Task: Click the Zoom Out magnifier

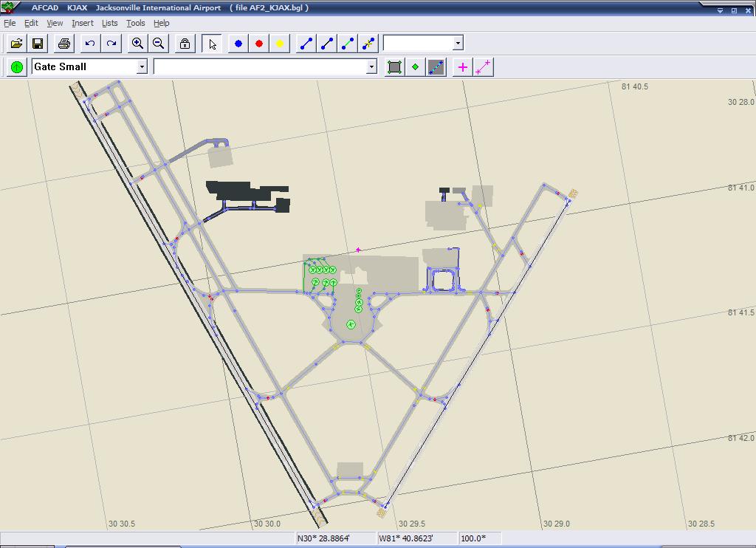Action: click(158, 44)
